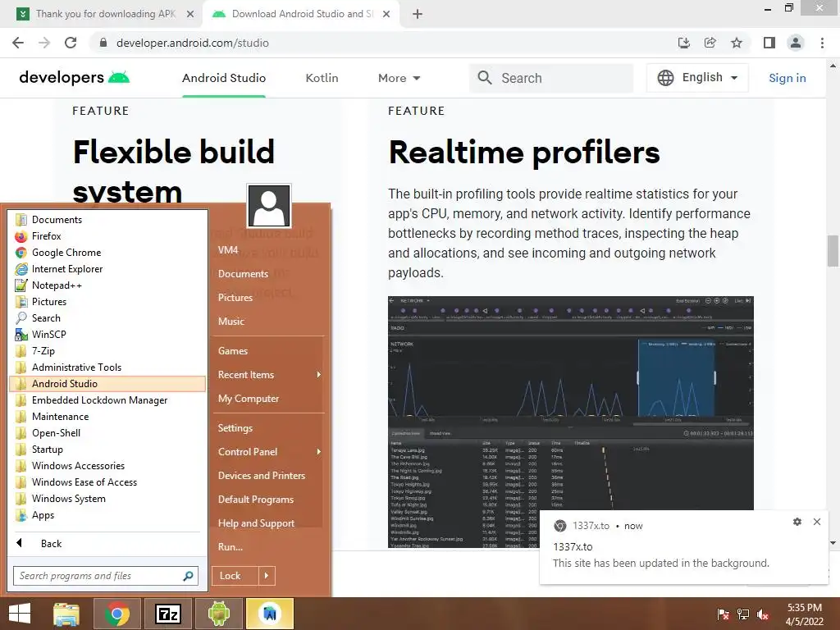Expand the More menu in site header

click(399, 78)
